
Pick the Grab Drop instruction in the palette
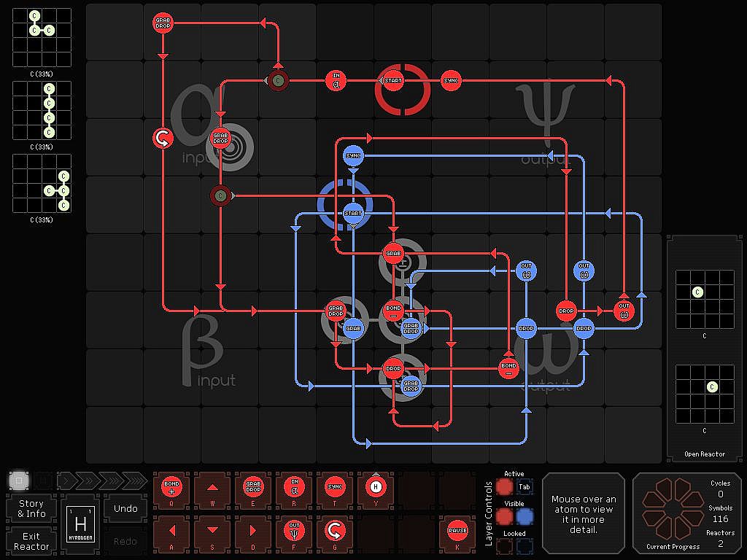(x=253, y=486)
